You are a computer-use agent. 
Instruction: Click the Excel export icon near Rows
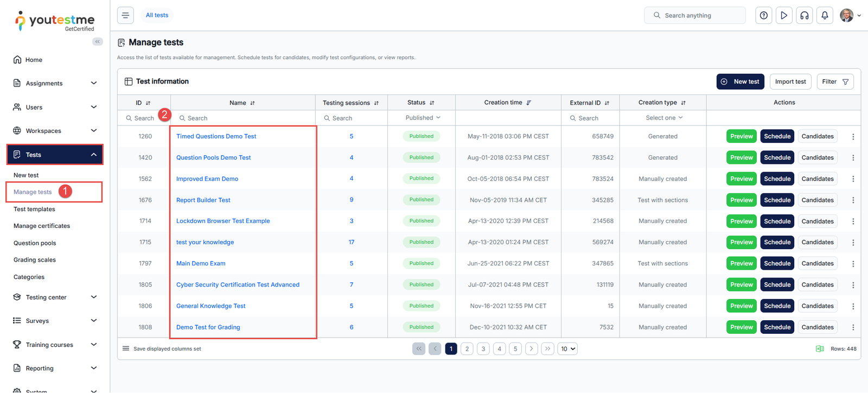[x=820, y=349]
